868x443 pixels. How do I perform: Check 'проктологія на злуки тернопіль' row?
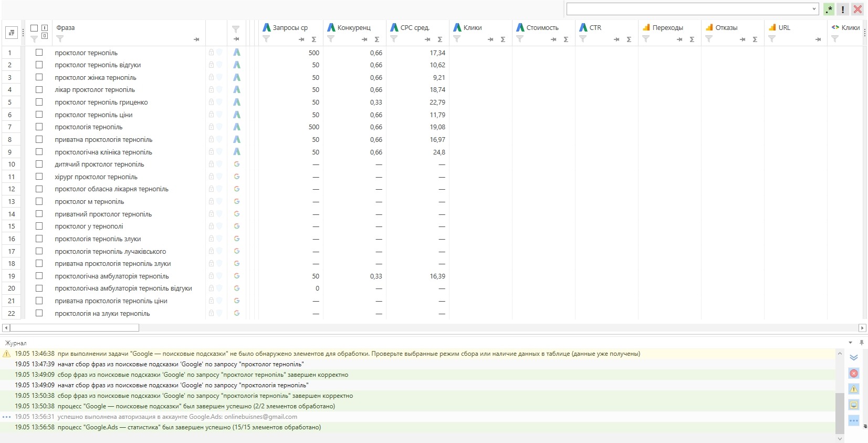click(x=39, y=313)
